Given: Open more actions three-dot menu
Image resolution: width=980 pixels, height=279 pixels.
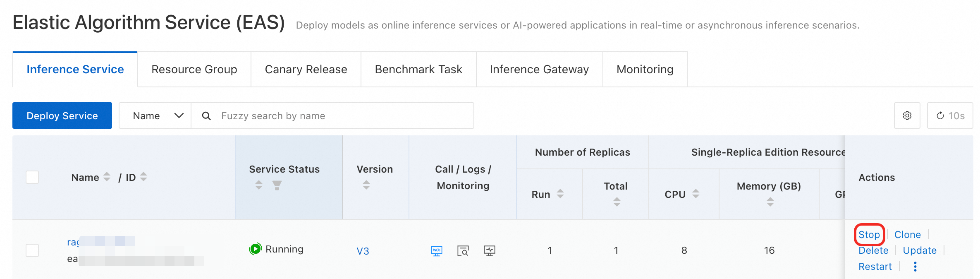Looking at the screenshot, I should point(915,267).
